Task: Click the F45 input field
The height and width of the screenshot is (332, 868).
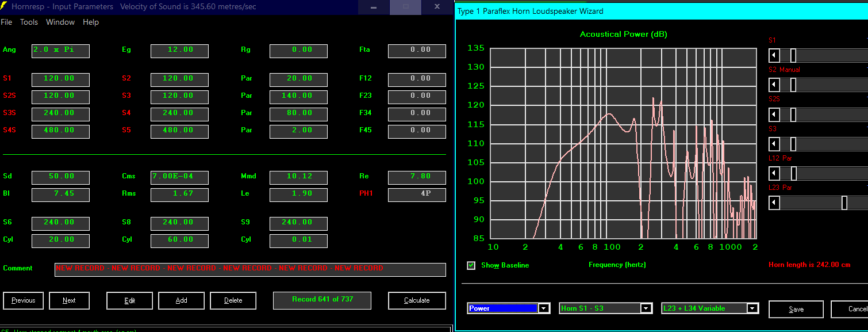Action: (x=417, y=131)
